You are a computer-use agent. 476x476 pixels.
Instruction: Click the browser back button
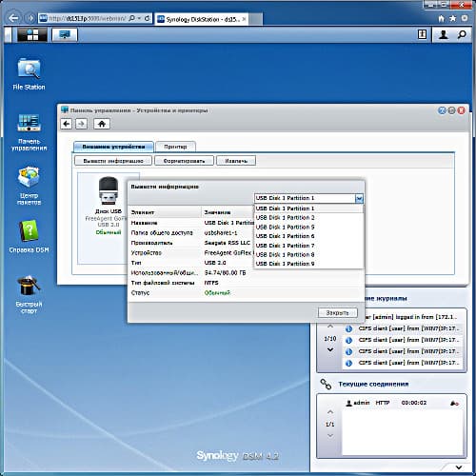point(14,18)
